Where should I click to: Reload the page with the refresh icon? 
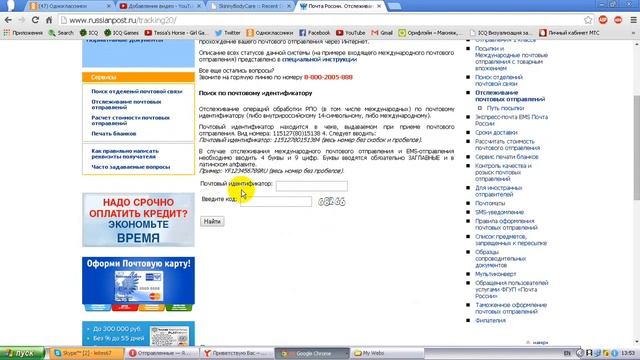click(x=35, y=20)
